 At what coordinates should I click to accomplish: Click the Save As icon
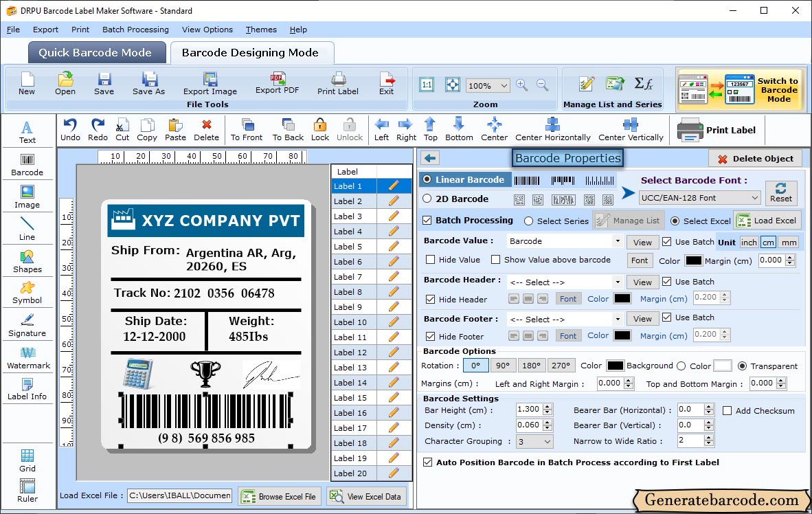pyautogui.click(x=148, y=83)
